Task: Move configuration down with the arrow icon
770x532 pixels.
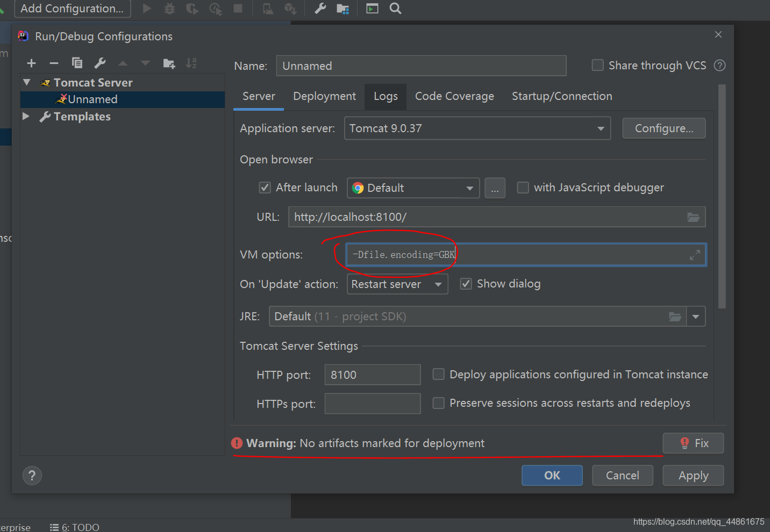Action: (x=145, y=63)
